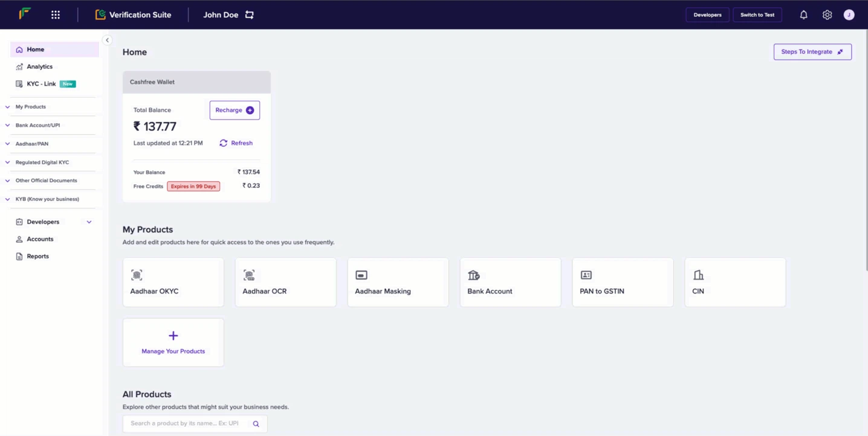
Task: Open the apps grid launcher
Action: point(56,14)
